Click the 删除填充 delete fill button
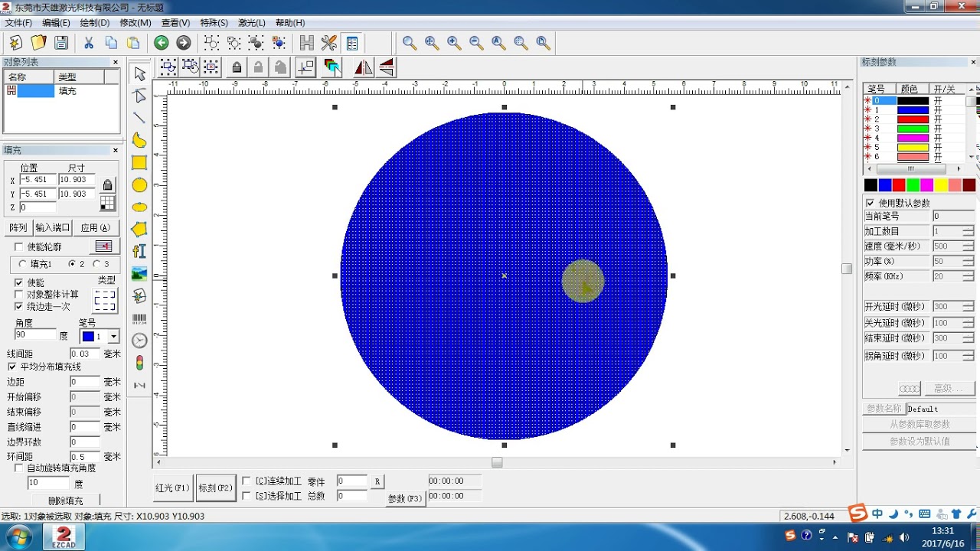980x551 pixels. coord(65,500)
